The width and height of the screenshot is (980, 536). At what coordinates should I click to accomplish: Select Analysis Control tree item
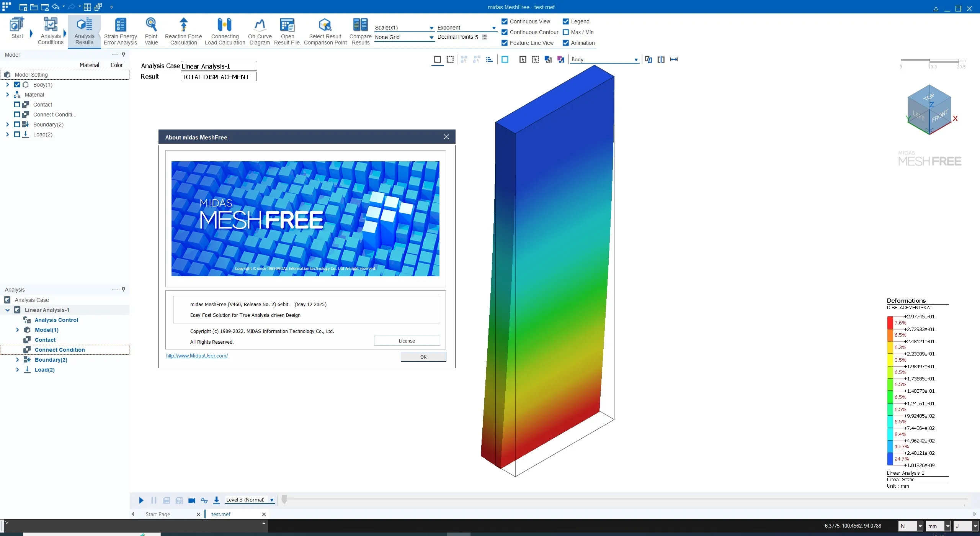(x=56, y=320)
